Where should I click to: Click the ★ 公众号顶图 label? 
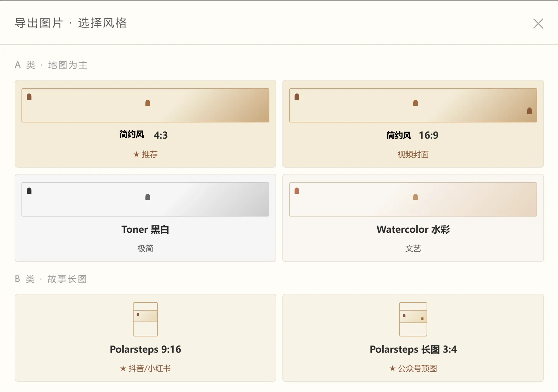click(413, 368)
